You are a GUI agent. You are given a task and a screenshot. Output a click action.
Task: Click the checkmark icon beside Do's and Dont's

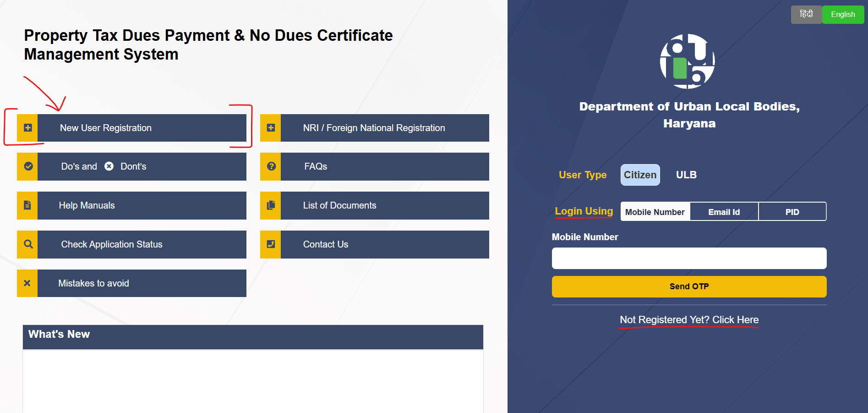tap(28, 166)
